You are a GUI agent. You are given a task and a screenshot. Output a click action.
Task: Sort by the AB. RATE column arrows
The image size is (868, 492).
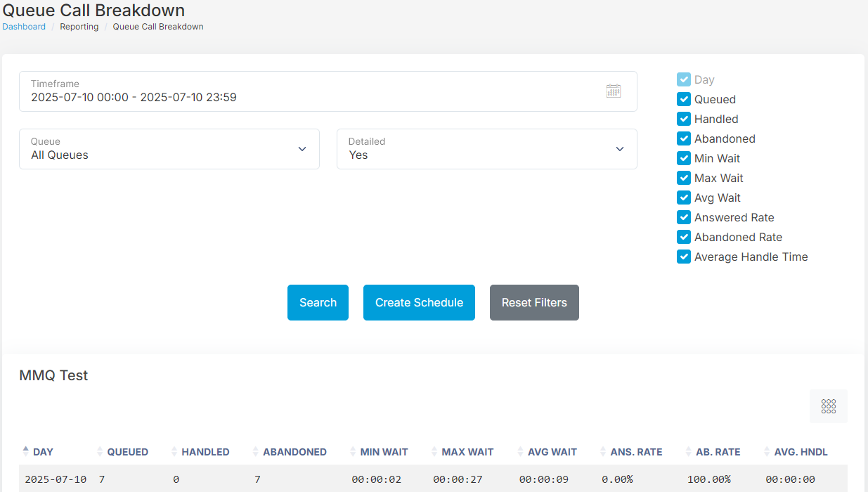tap(689, 452)
